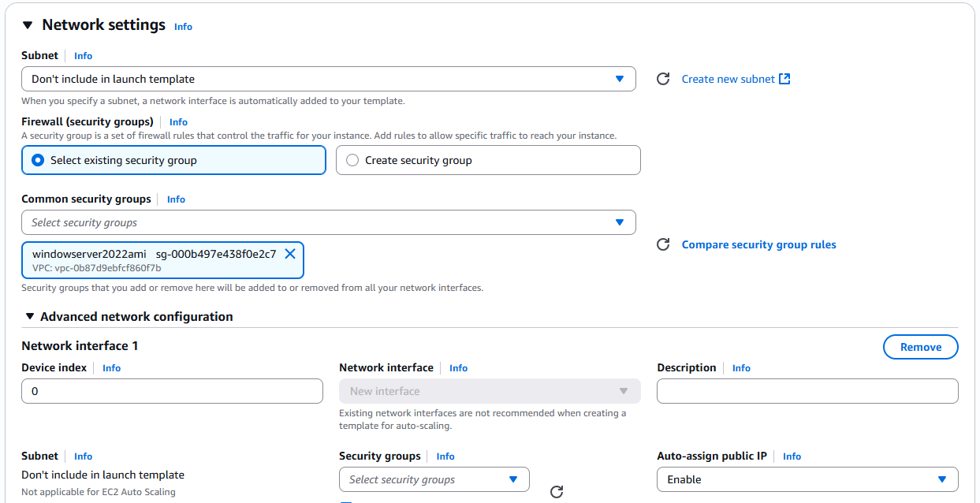Click the Device index input field

(172, 391)
